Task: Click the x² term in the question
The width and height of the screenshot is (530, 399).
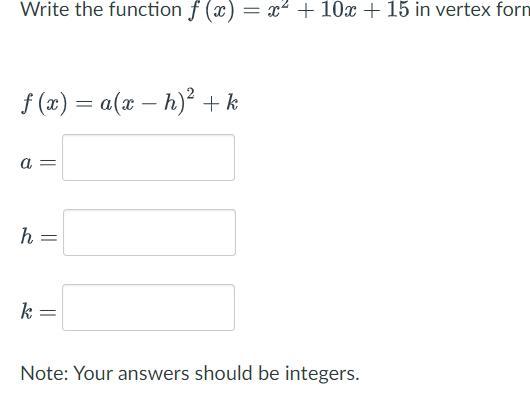Action: click(278, 9)
